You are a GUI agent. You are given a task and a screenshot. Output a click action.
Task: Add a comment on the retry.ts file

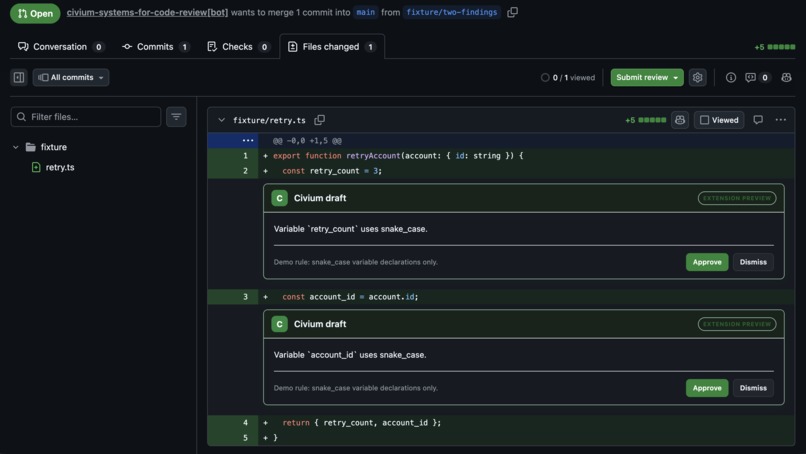tap(758, 120)
